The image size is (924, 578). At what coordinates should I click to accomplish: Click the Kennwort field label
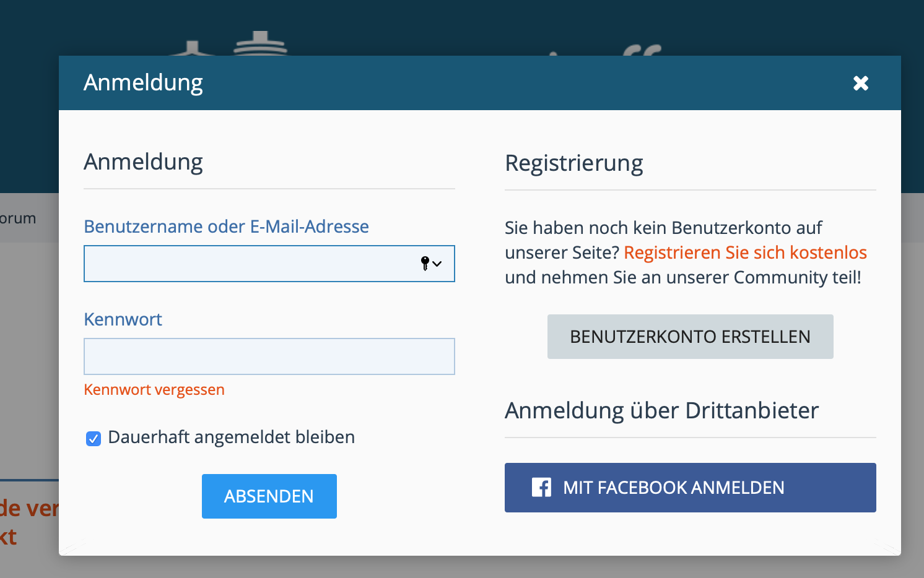[123, 319]
